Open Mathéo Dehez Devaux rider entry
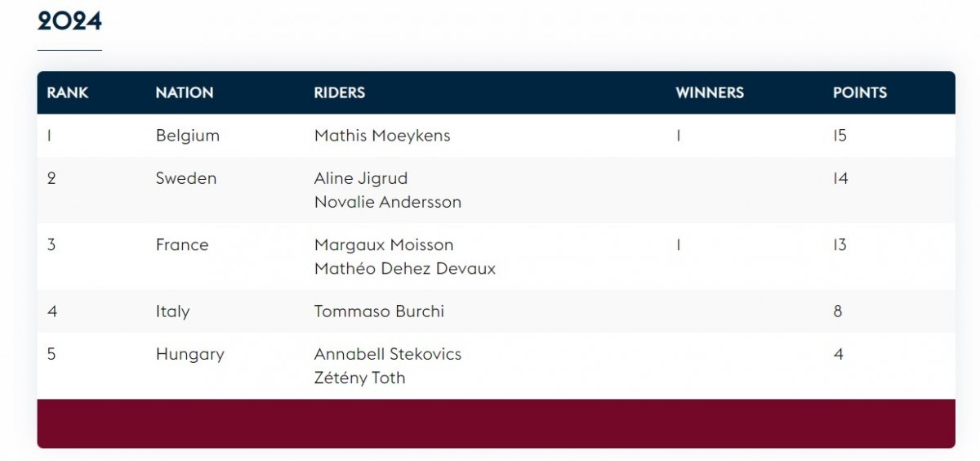The image size is (980, 461). (x=405, y=268)
